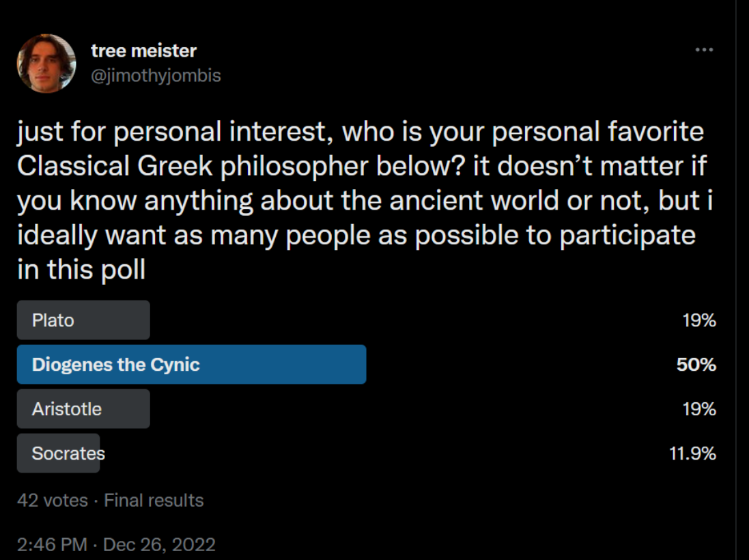Select the Diogenes the Cynic poll bar
Viewport: 749px width, 560px height.
point(192,365)
